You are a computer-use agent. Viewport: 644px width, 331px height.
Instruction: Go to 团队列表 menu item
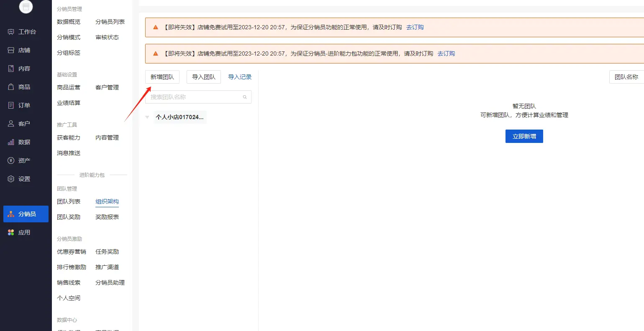pyautogui.click(x=69, y=201)
